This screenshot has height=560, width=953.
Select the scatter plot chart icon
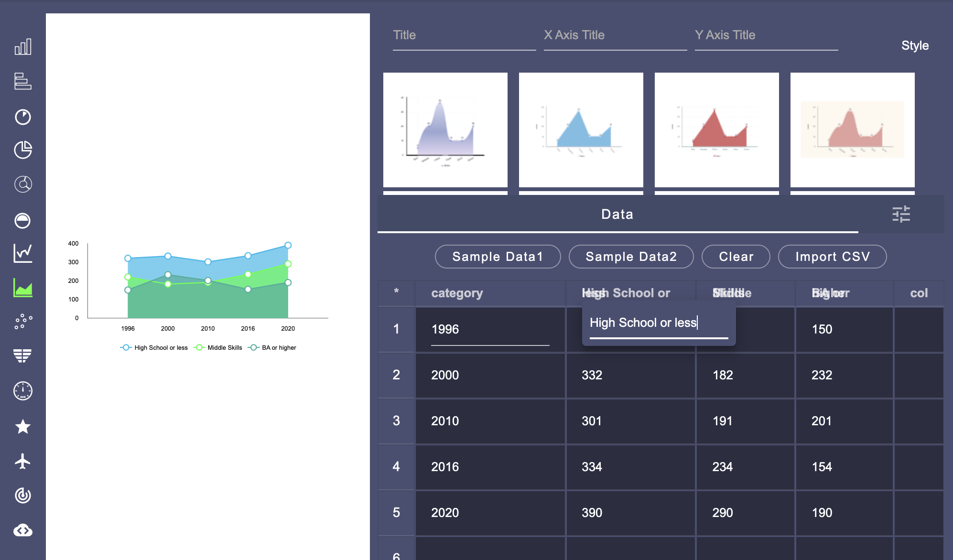23,322
